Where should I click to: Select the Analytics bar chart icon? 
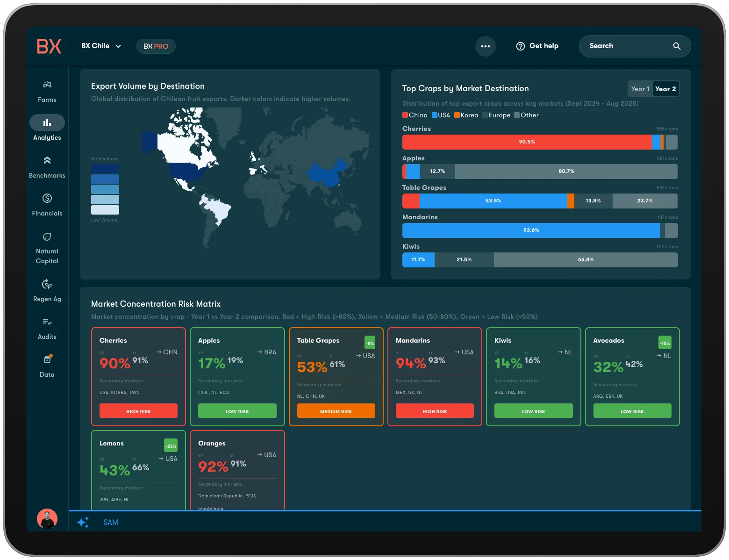point(47,123)
